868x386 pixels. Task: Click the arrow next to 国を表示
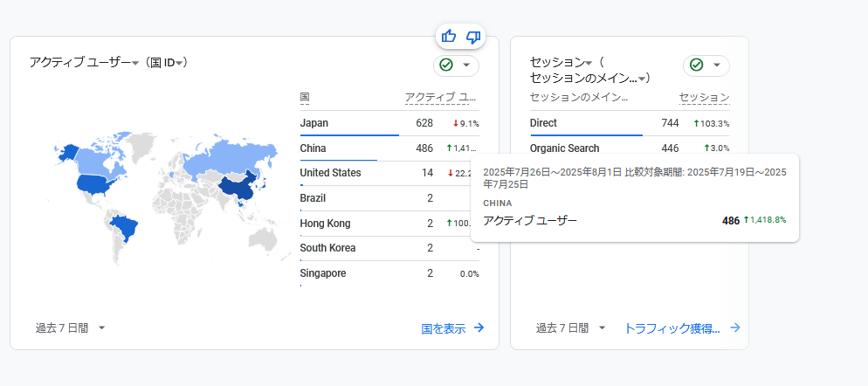click(x=479, y=327)
